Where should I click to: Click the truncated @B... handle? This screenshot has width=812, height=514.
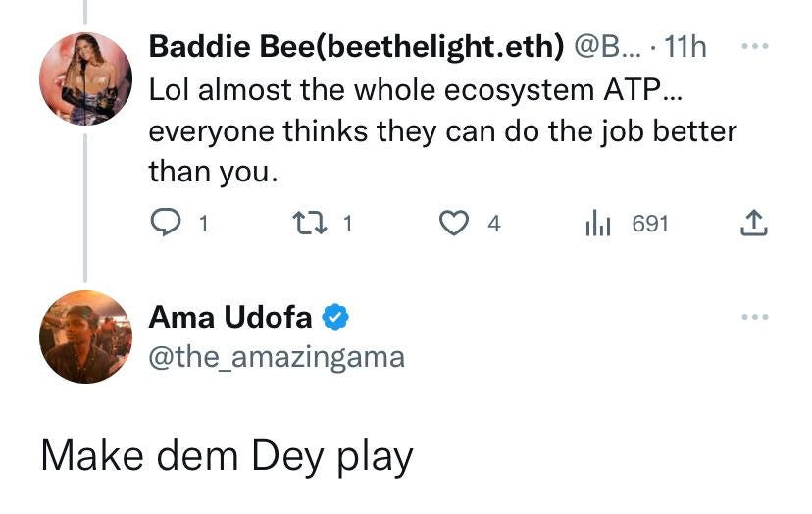pyautogui.click(x=607, y=47)
